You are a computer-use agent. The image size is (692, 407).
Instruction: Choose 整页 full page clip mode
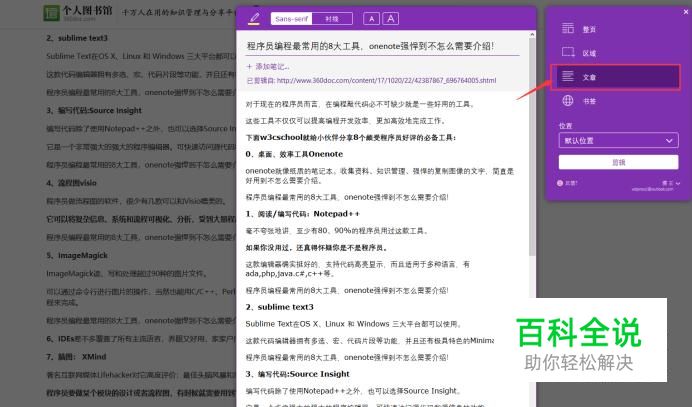coord(616,29)
